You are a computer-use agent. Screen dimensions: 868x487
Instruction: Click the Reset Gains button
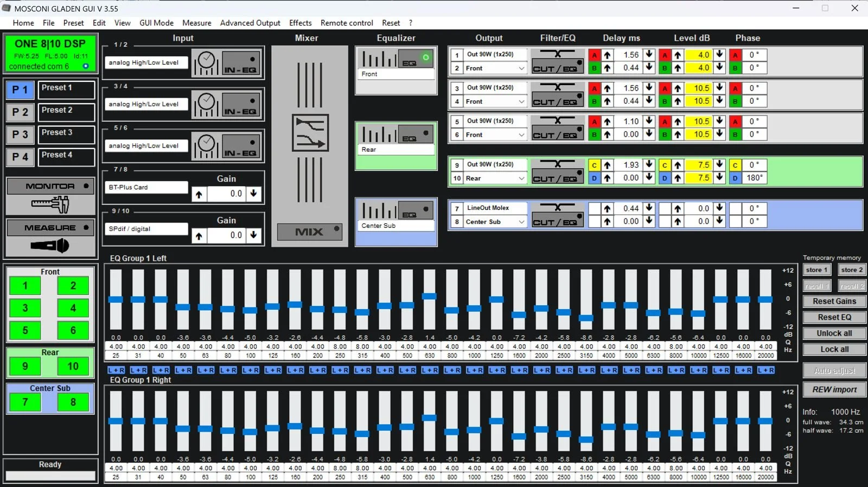834,302
